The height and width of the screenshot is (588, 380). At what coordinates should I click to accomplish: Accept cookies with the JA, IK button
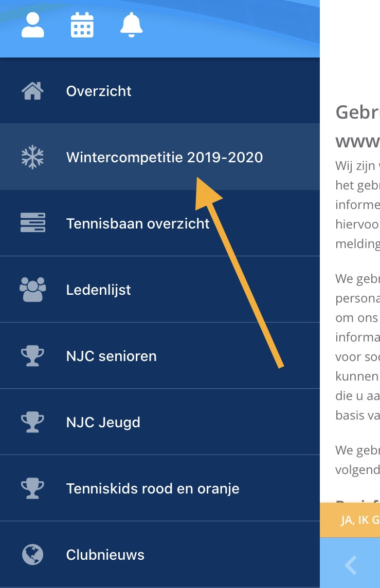click(x=350, y=520)
